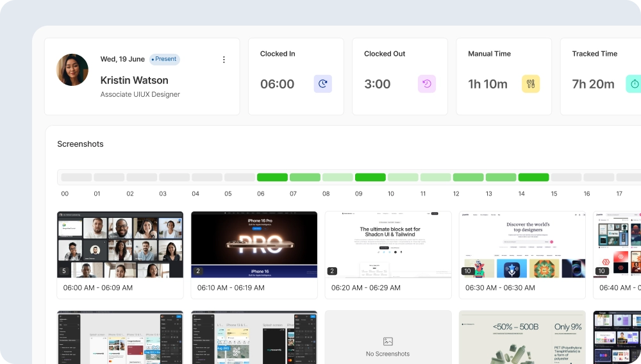
Task: Open the 06:30 AM designers screenshot thumbnail
Action: pos(522,245)
